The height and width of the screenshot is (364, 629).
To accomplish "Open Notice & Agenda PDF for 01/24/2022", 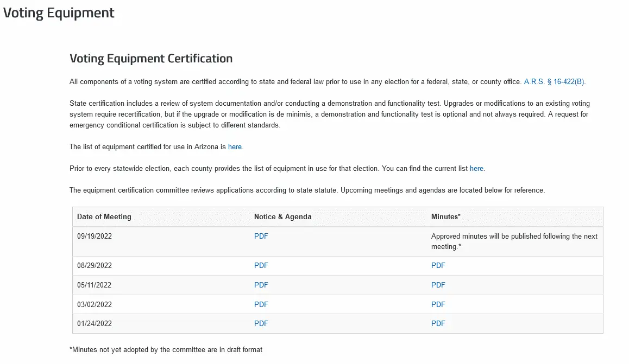I will coord(261,324).
